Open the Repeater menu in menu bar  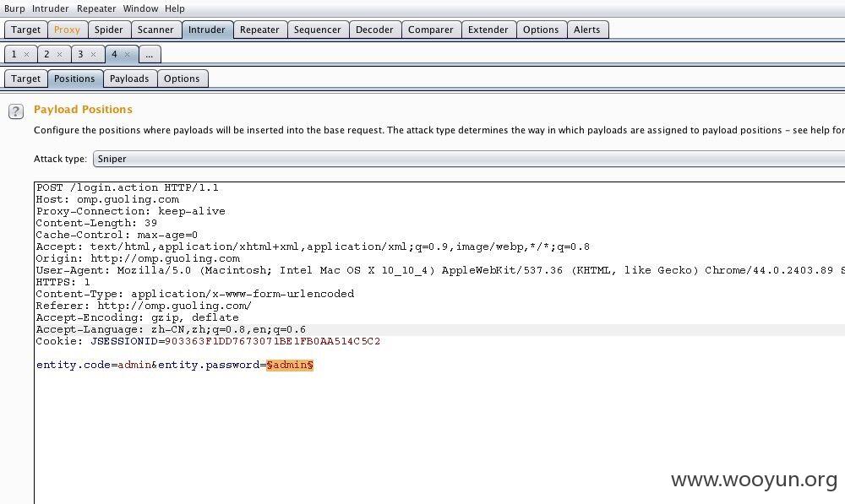(x=96, y=8)
